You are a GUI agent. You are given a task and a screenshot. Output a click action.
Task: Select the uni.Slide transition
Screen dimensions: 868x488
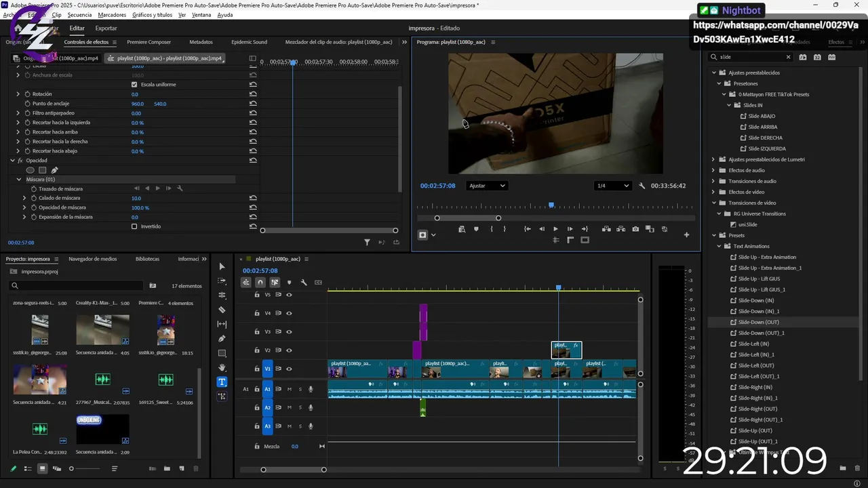pyautogui.click(x=748, y=224)
